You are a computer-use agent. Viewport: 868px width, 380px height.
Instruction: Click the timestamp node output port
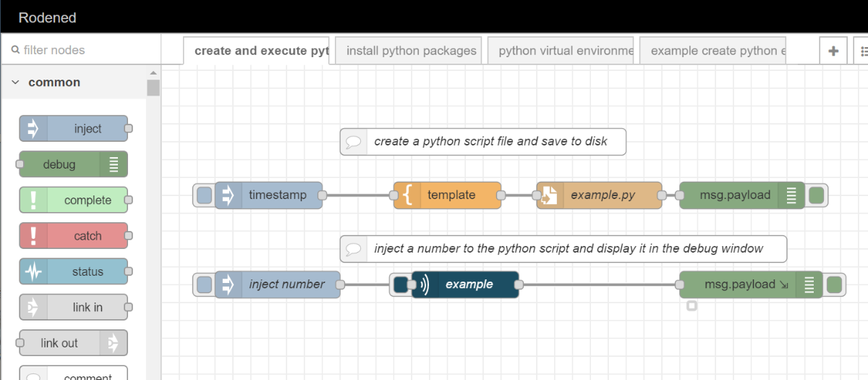tap(323, 195)
